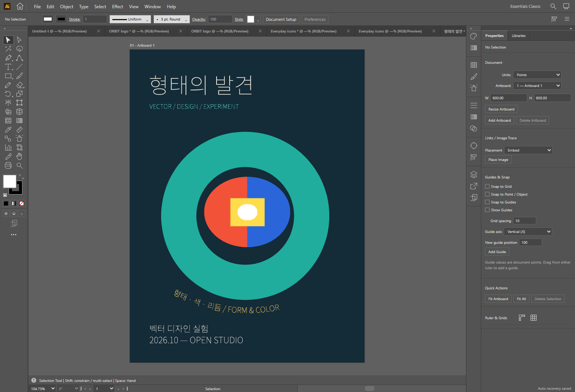The height and width of the screenshot is (392, 575).
Task: Select the Type tool
Action: (x=8, y=67)
